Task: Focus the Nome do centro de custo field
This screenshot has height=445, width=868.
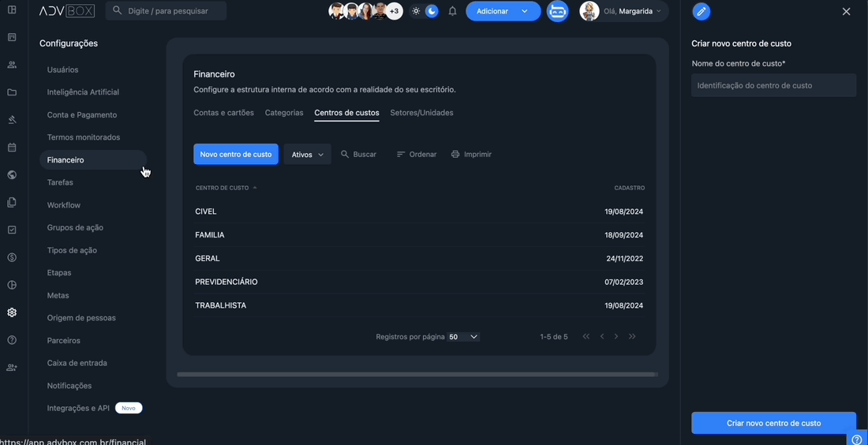Action: [x=773, y=86]
